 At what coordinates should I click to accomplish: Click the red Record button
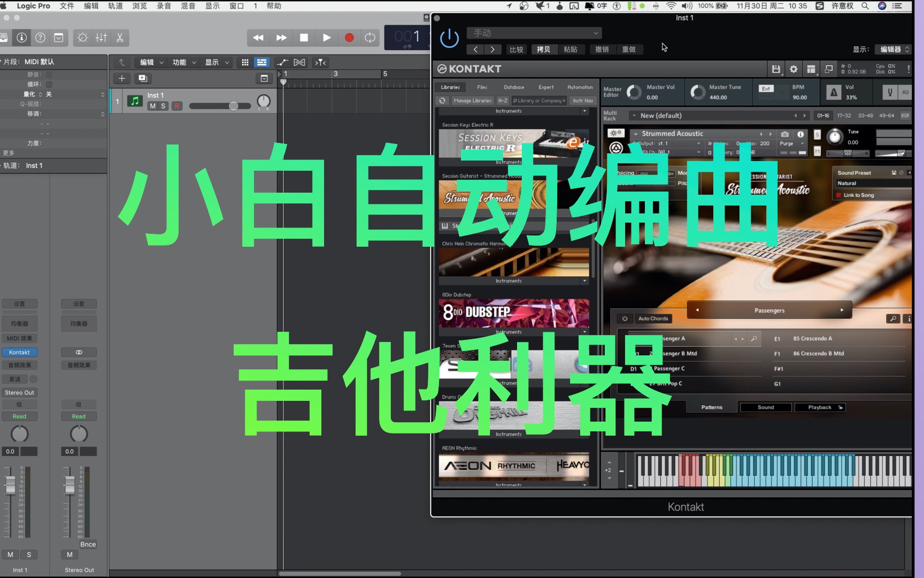click(349, 37)
